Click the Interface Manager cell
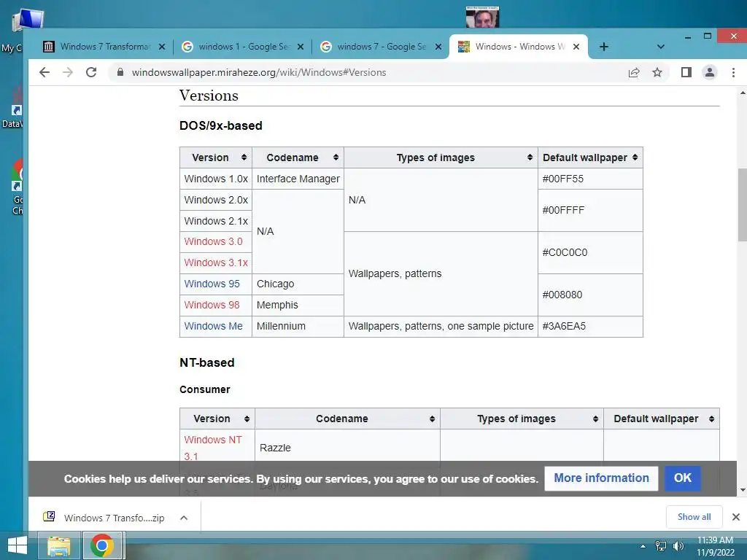This screenshot has height=560, width=747. (298, 179)
